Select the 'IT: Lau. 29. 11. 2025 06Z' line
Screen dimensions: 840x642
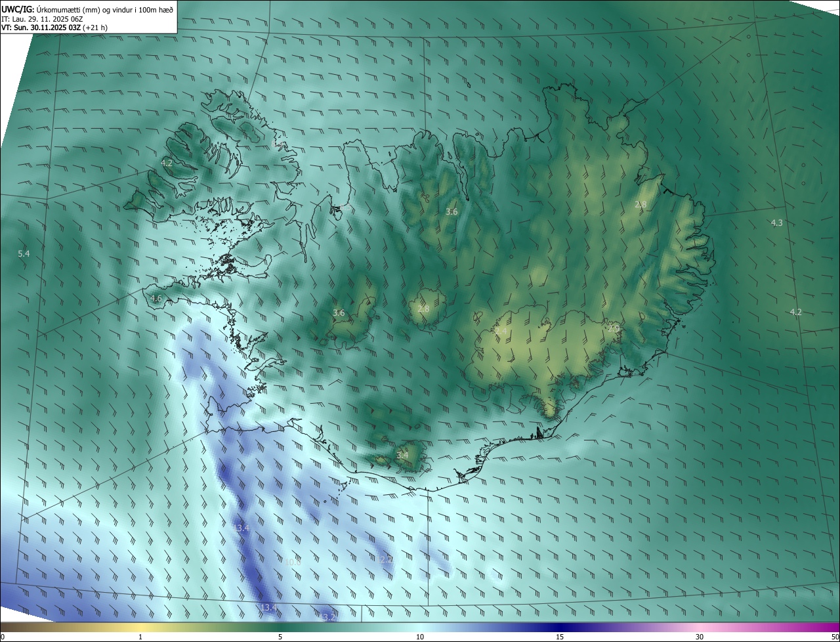(41, 19)
